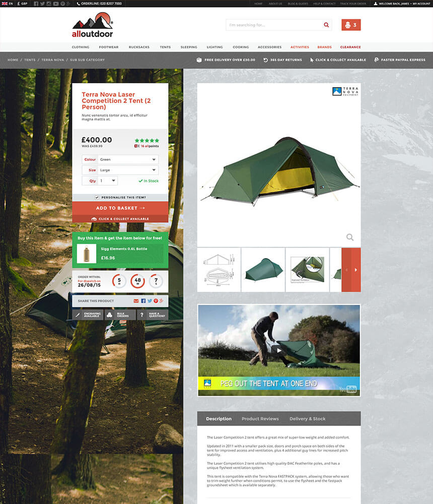This screenshot has height=504, width=433.
Task: Click the Add to Basket button
Action: point(120,208)
